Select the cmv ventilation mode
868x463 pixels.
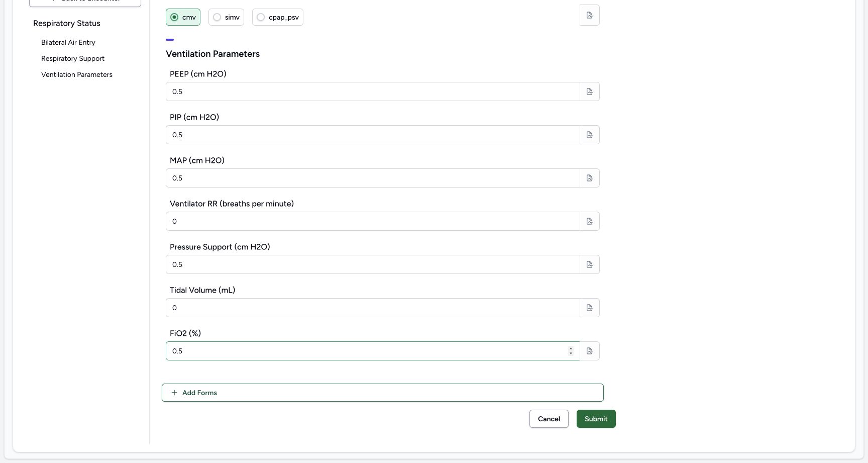(x=183, y=17)
